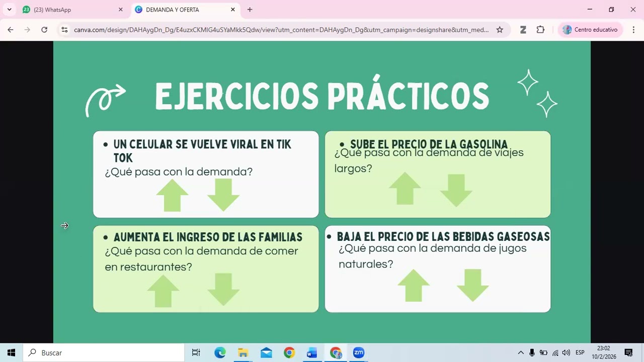644x362 pixels.
Task: Click 'UN CELULAR SE VUELVE VIRAL' heading
Action: (202, 151)
